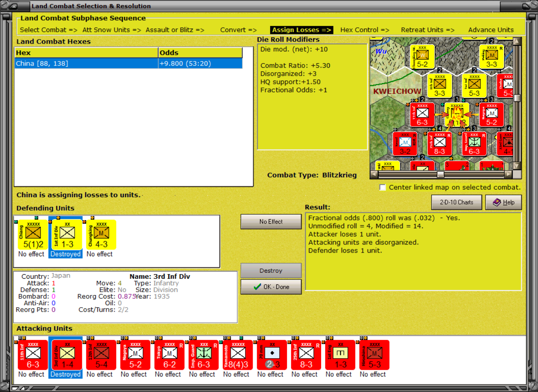Click the map scroll left arrow
This screenshot has height=392, width=538.
[x=374, y=174]
